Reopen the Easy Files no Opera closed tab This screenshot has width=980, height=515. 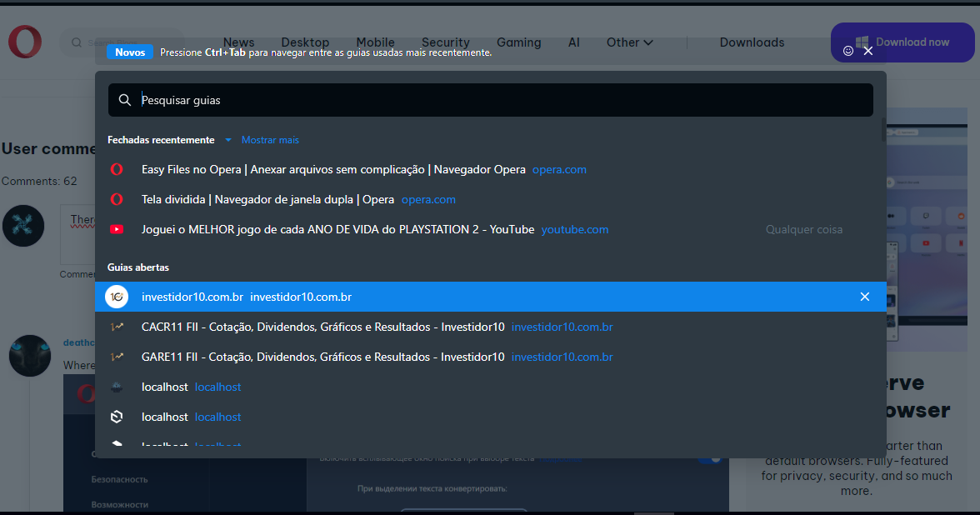pyautogui.click(x=491, y=169)
